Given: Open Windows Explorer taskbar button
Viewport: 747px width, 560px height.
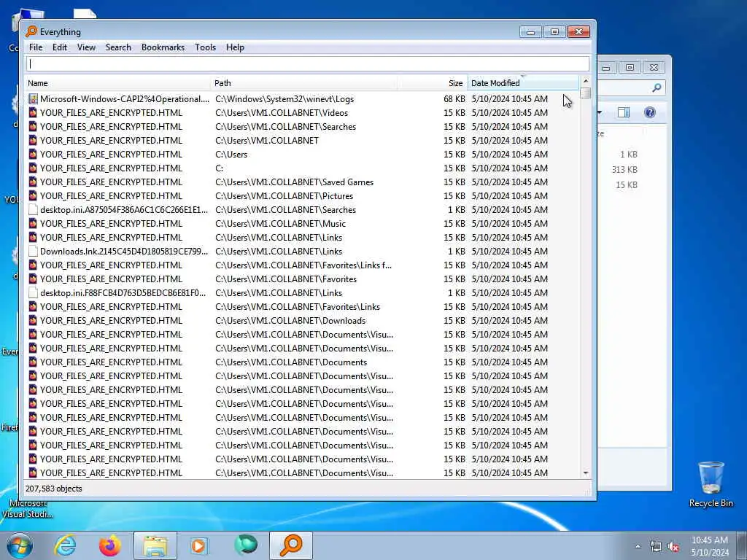Looking at the screenshot, I should click(x=155, y=545).
